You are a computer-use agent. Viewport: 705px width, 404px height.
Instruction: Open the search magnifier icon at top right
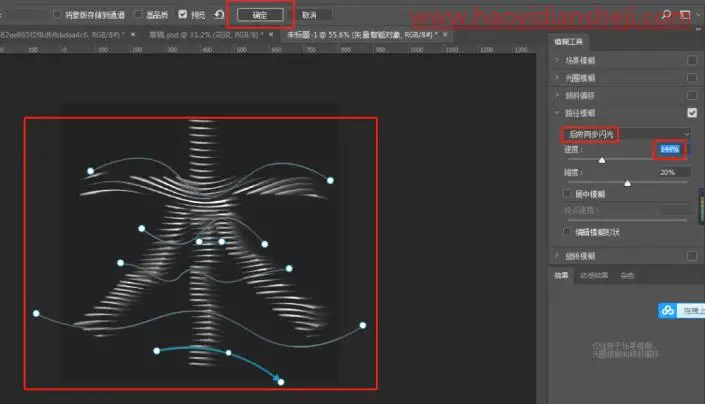[666, 15]
